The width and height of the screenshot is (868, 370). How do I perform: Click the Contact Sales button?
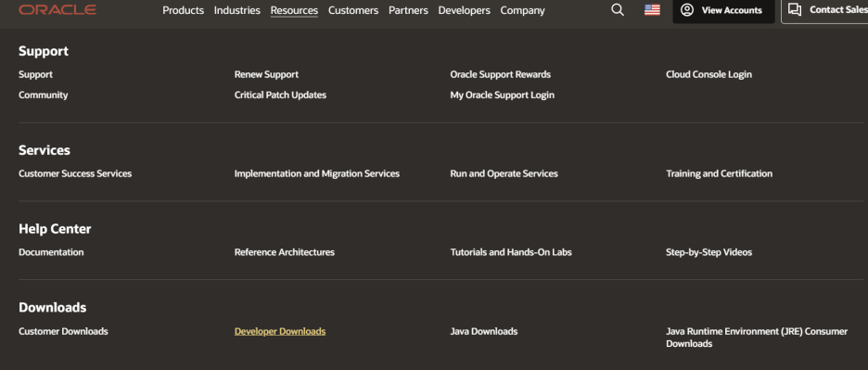(x=824, y=10)
